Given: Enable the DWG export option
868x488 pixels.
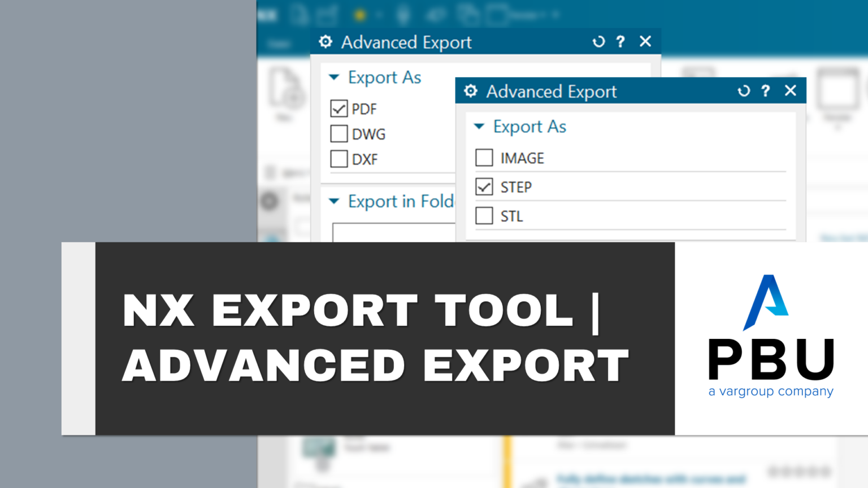Looking at the screenshot, I should tap(338, 134).
